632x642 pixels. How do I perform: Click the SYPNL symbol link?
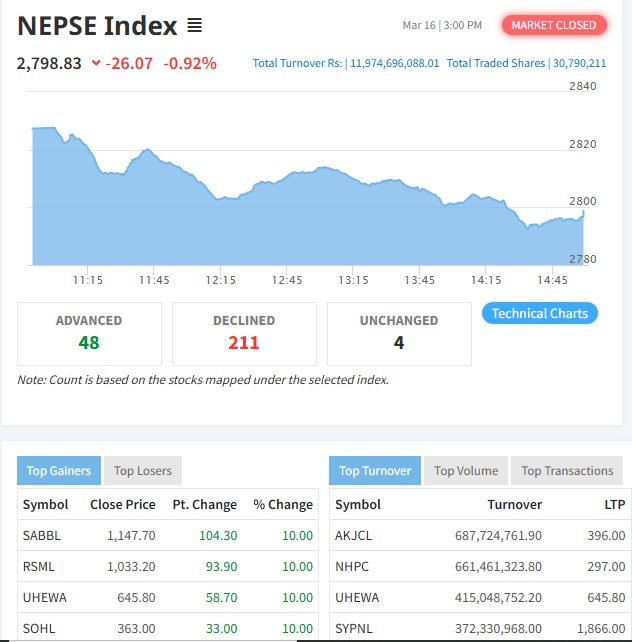352,628
